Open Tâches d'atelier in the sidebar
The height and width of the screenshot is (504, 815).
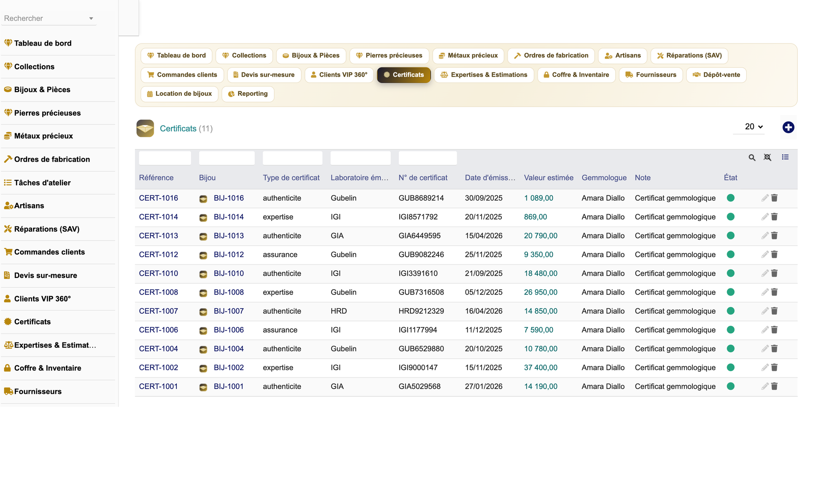click(42, 183)
